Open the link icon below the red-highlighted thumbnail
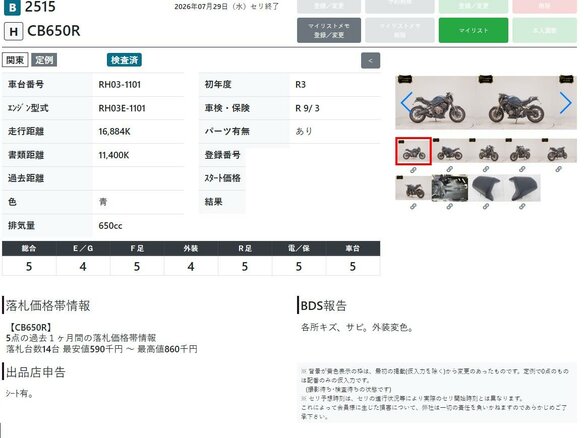The width and height of the screenshot is (584, 438). click(413, 170)
